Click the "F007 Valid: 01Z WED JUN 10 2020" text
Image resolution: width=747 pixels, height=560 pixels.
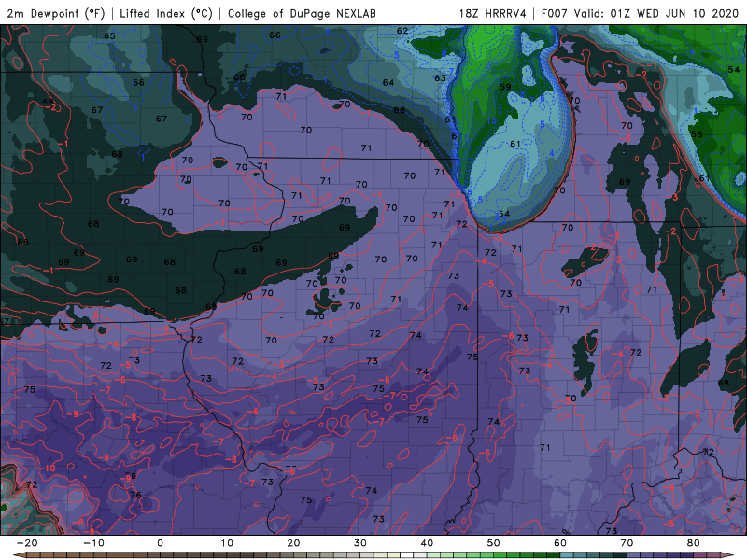[642, 13]
